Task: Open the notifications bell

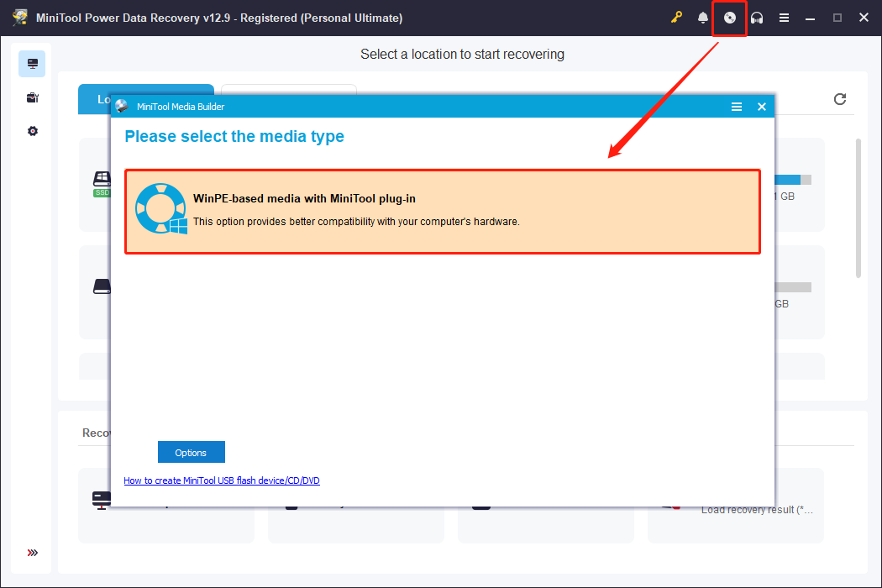Action: (702, 18)
